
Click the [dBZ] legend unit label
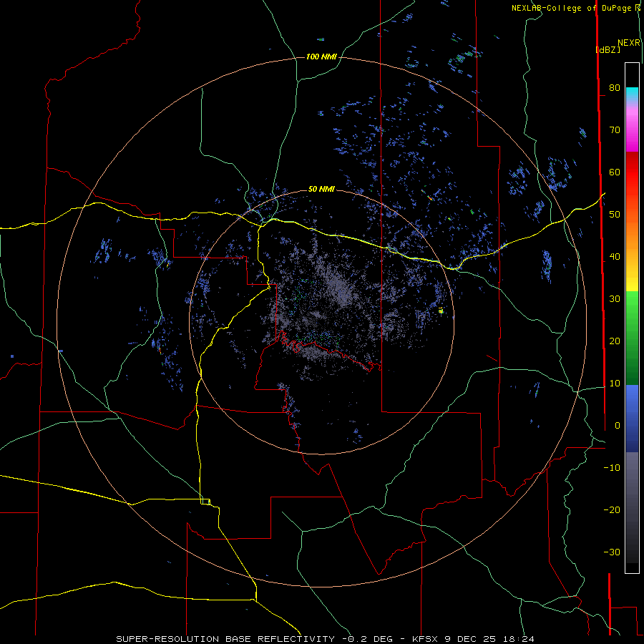point(608,49)
